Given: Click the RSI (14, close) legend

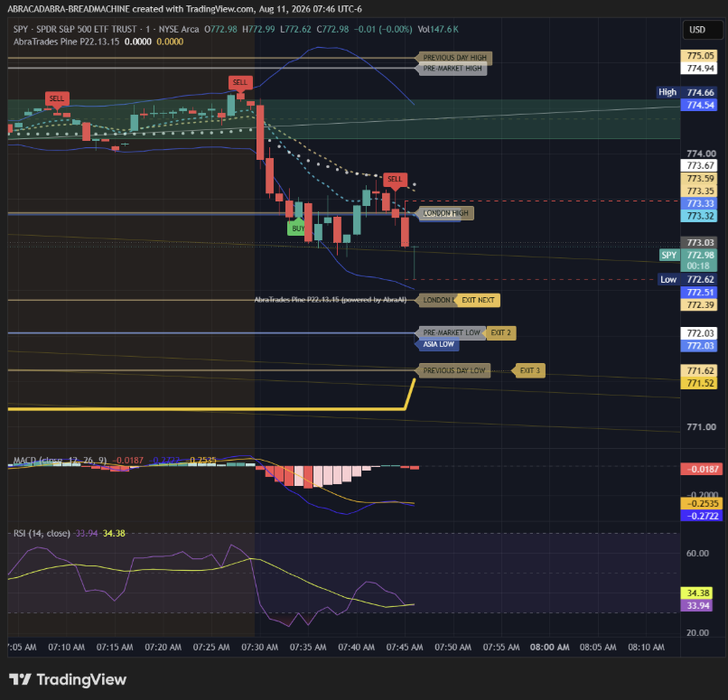Looking at the screenshot, I should (42, 534).
